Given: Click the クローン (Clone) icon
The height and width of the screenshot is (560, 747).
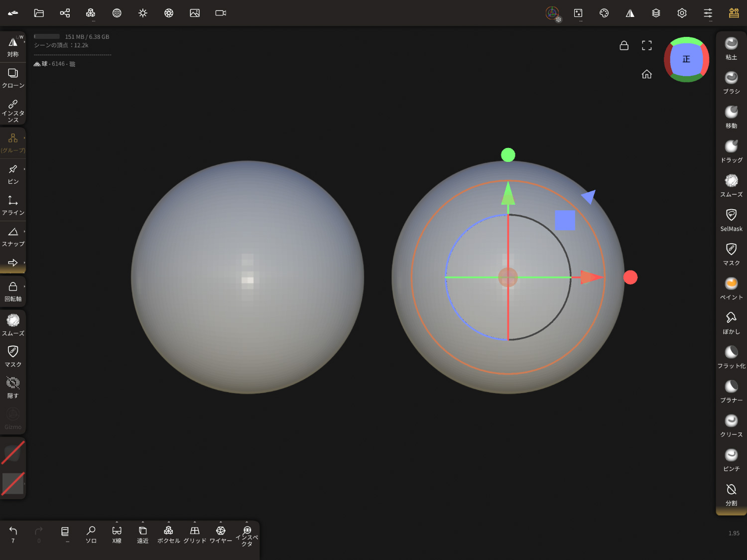Looking at the screenshot, I should (13, 78).
